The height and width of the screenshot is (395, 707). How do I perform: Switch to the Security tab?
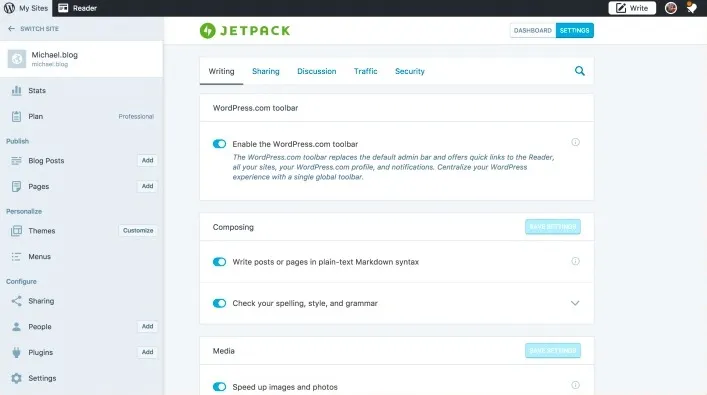tap(410, 71)
